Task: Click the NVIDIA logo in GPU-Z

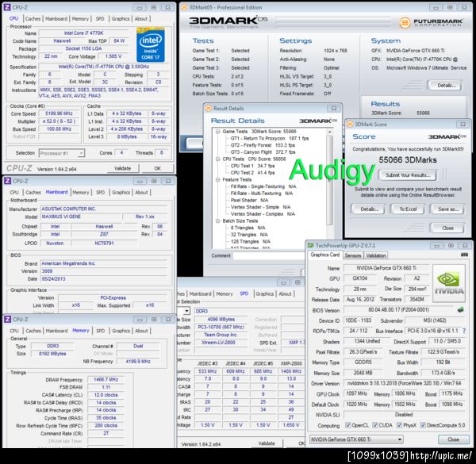Action: pos(449,283)
